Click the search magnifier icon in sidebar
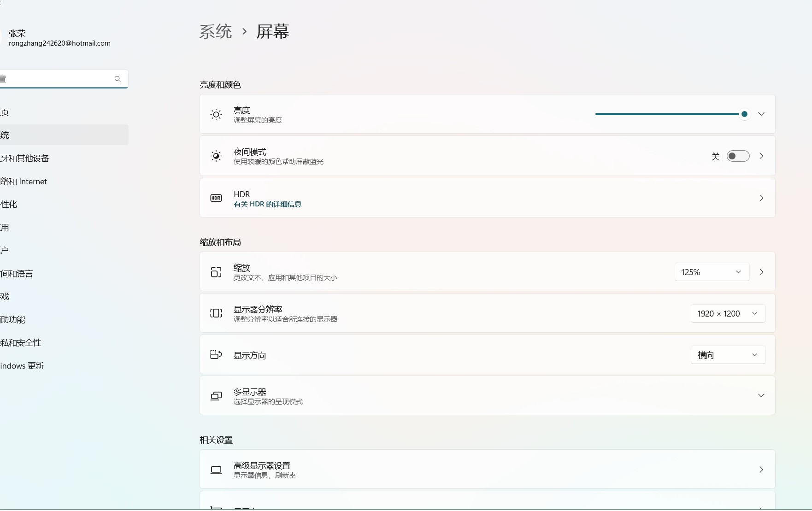Viewport: 812px width, 511px height. pos(118,79)
